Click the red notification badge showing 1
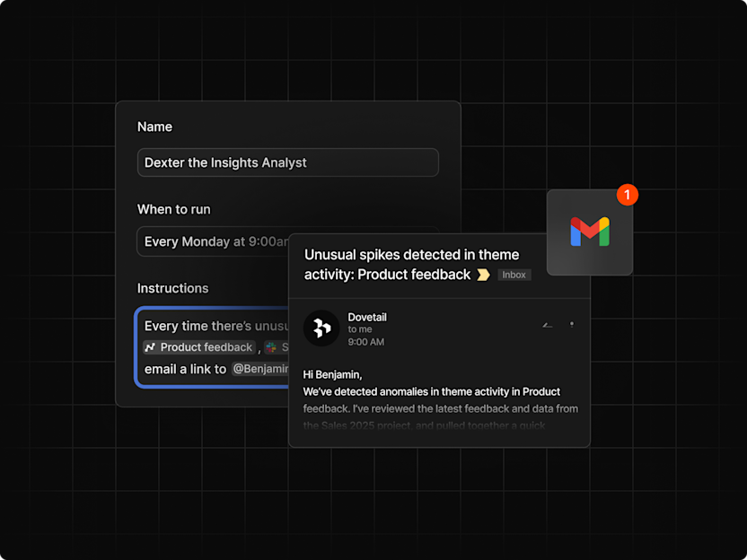 click(x=627, y=195)
